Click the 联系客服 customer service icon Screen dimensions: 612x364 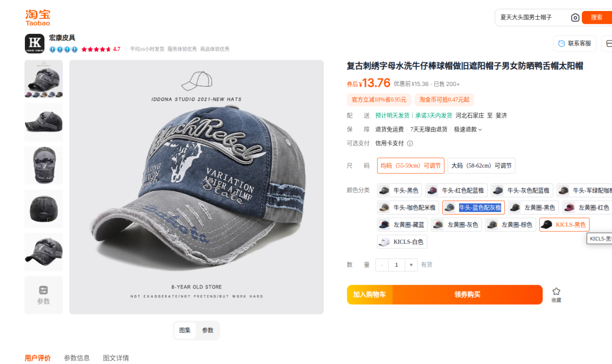click(x=561, y=43)
